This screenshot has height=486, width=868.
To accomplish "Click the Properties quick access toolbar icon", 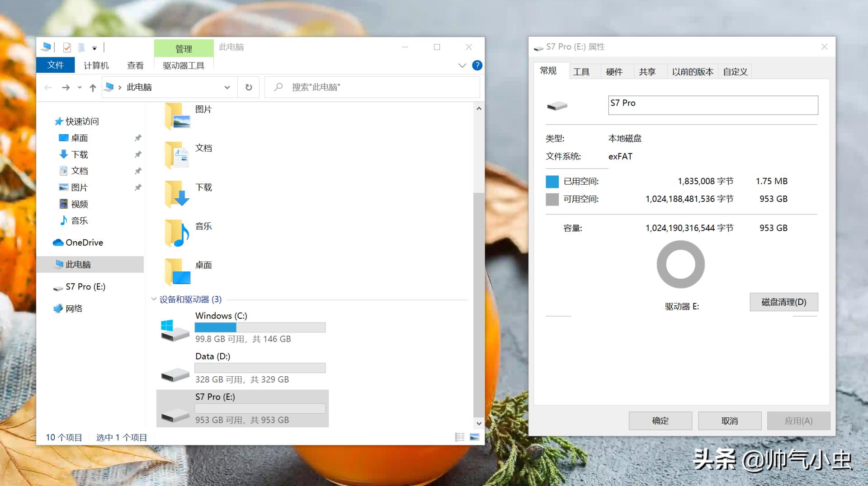I will click(x=67, y=47).
